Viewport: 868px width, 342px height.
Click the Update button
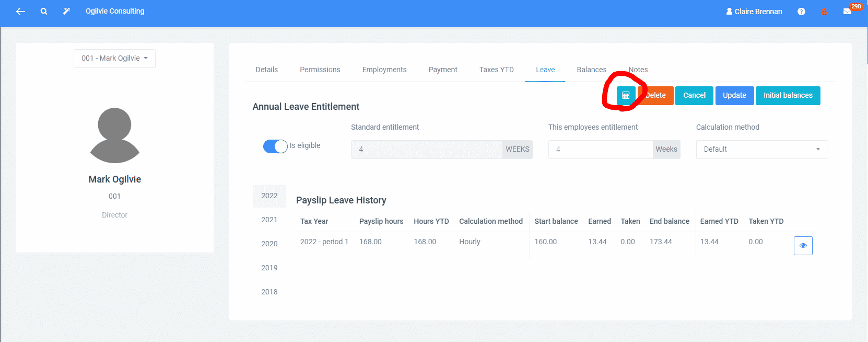tap(734, 96)
